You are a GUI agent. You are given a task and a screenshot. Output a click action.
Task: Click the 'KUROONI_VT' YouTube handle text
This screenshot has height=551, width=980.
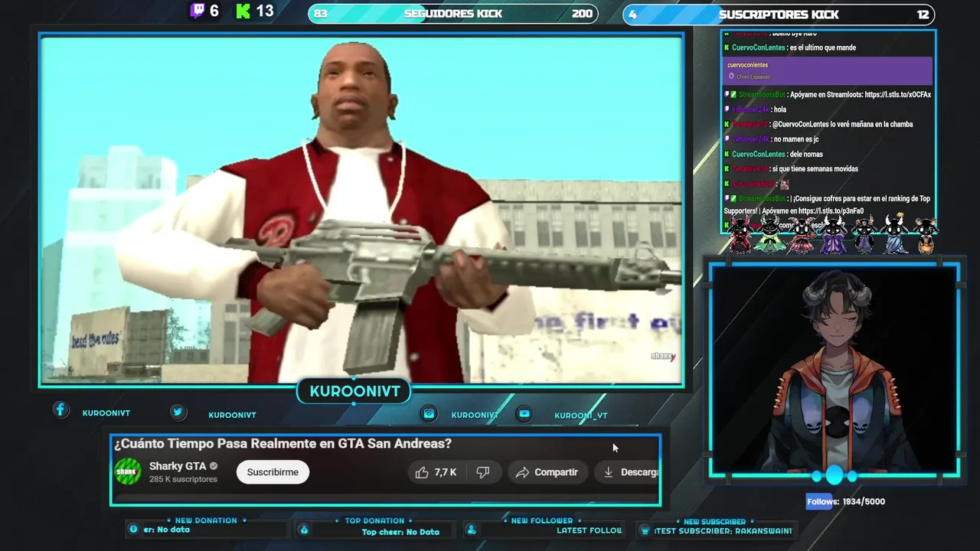pyautogui.click(x=580, y=416)
